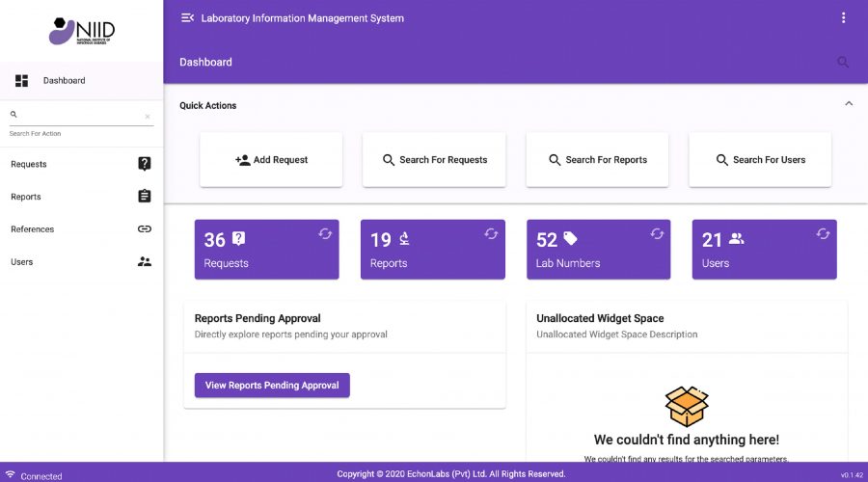
Task: Click the search icon in Dashboard header
Action: [x=843, y=63]
